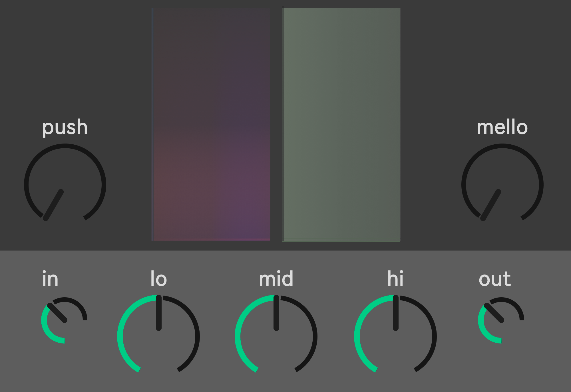Click the small in gain knob
The image size is (571, 392).
click(x=65, y=320)
